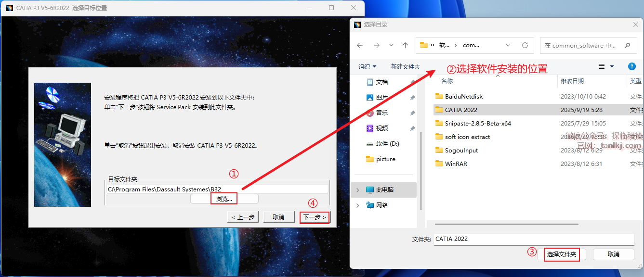Image resolution: width=644 pixels, height=277 pixels.
Task: Click 下一步 button in installer
Action: coord(315,217)
